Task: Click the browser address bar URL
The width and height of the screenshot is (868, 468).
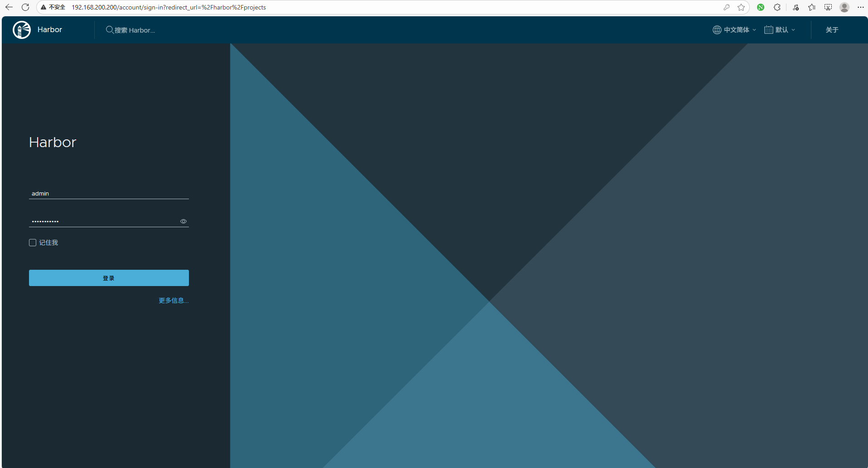Action: (x=169, y=7)
